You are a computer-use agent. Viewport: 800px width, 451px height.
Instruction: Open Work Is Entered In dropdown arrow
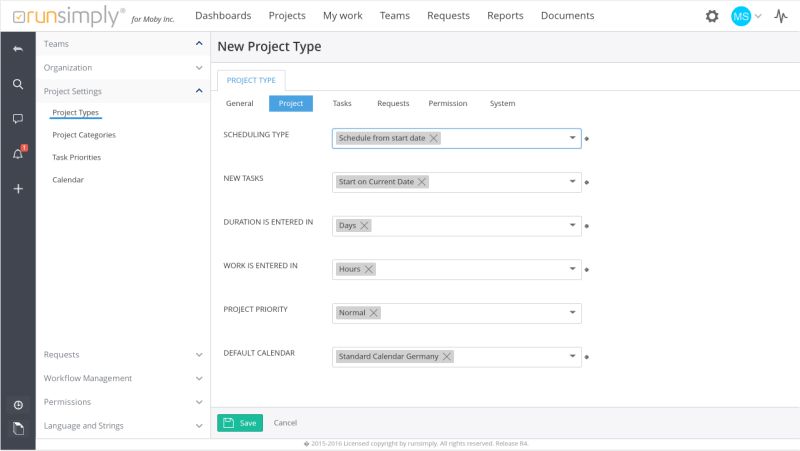pos(572,269)
